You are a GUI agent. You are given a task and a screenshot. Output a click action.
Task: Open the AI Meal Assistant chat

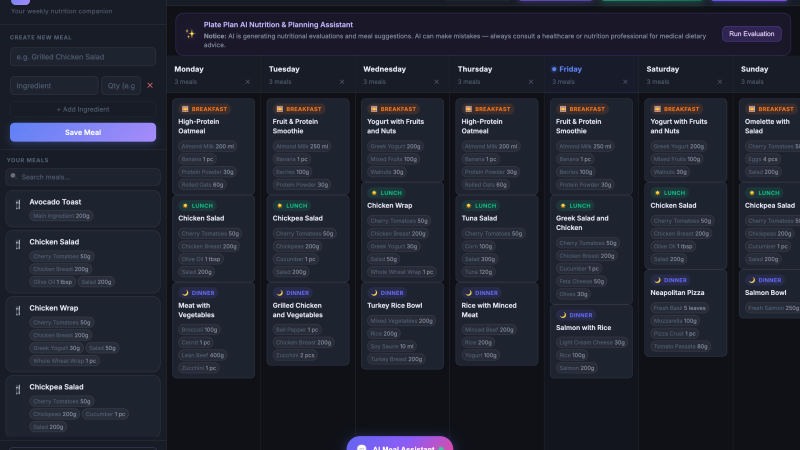399,444
